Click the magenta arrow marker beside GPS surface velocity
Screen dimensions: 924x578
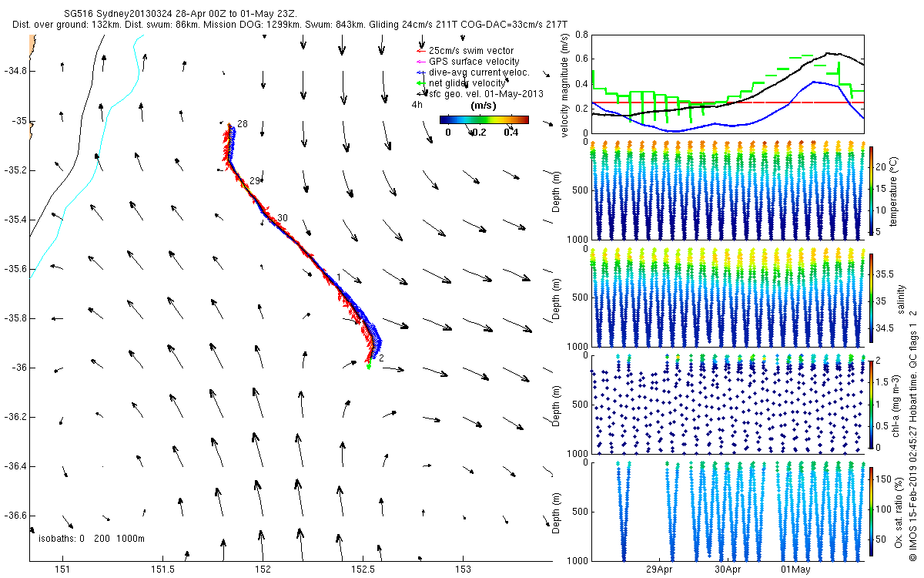coord(420,61)
